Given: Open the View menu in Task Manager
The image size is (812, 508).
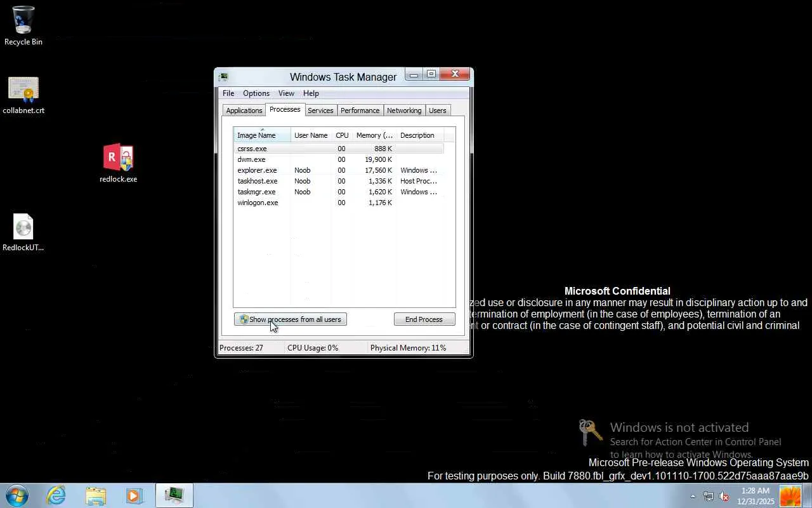Looking at the screenshot, I should point(286,93).
